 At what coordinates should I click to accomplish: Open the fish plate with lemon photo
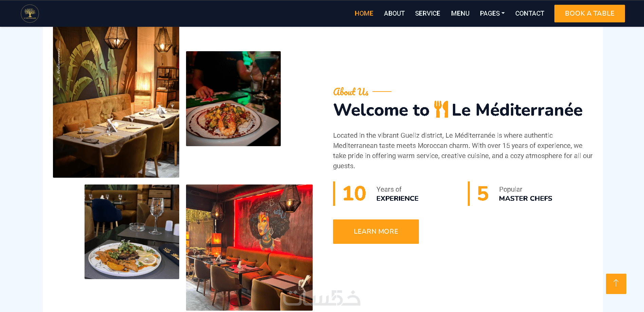[132, 232]
